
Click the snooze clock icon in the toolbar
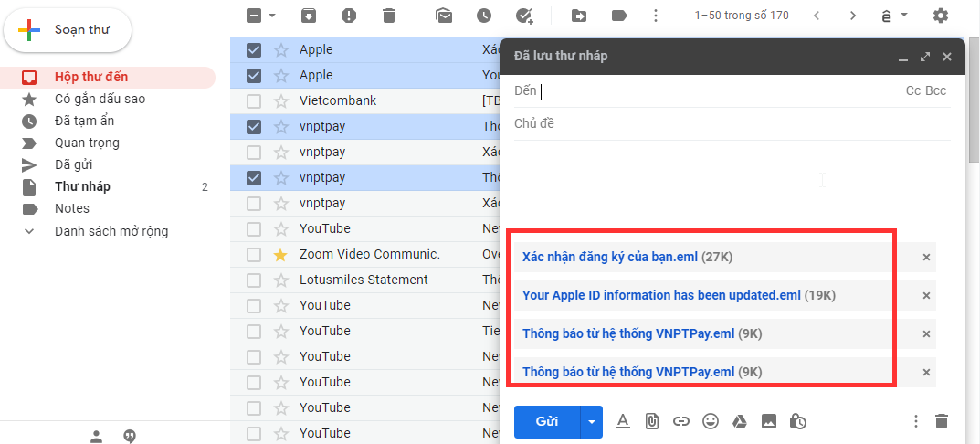point(483,16)
